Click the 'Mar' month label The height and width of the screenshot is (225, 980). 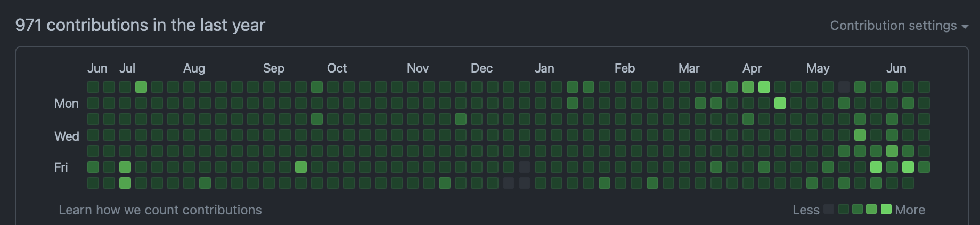689,68
